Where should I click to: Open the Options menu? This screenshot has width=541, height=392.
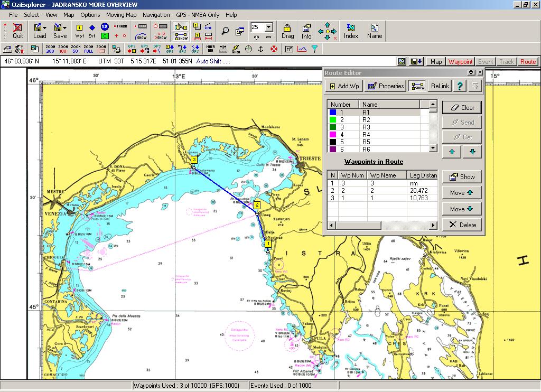(90, 15)
